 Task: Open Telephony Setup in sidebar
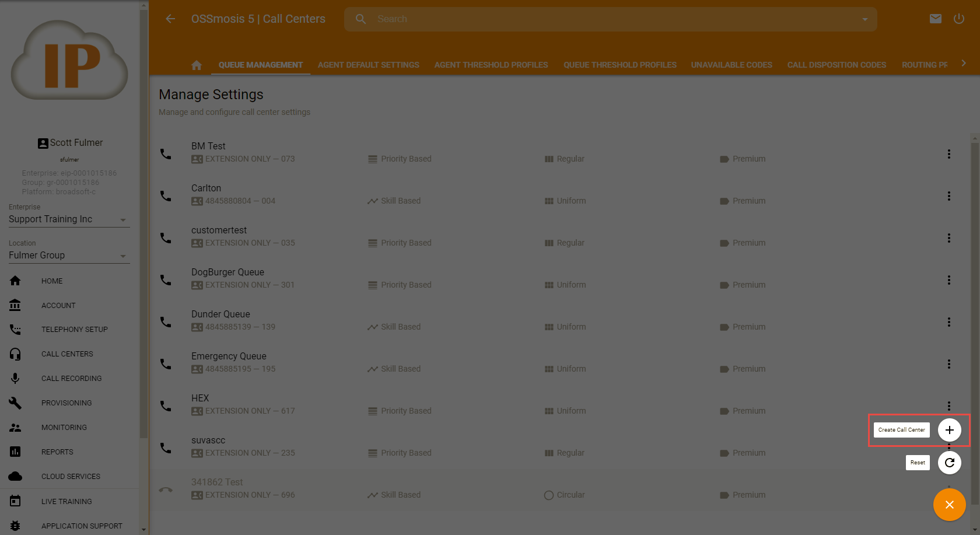(74, 330)
